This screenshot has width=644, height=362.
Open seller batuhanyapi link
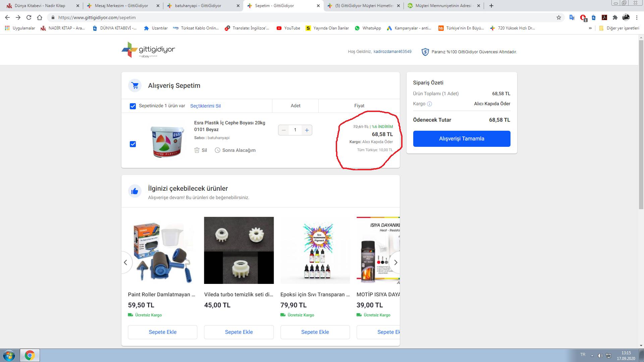pos(218,138)
